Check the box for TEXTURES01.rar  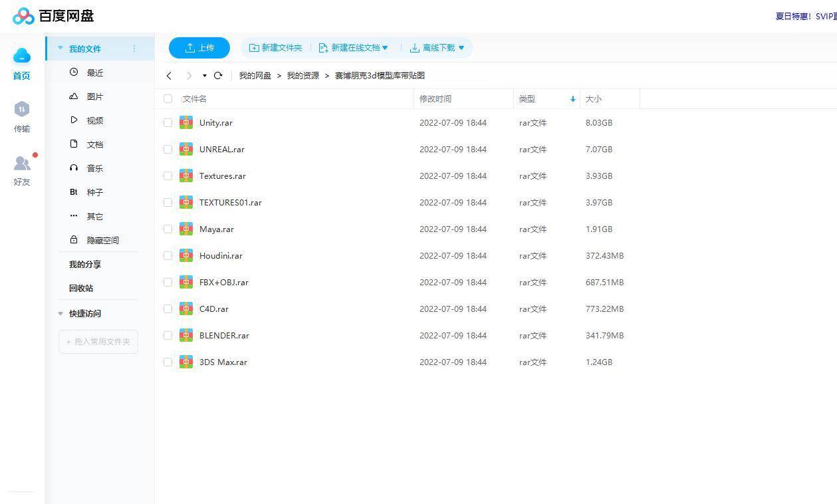[x=168, y=202]
